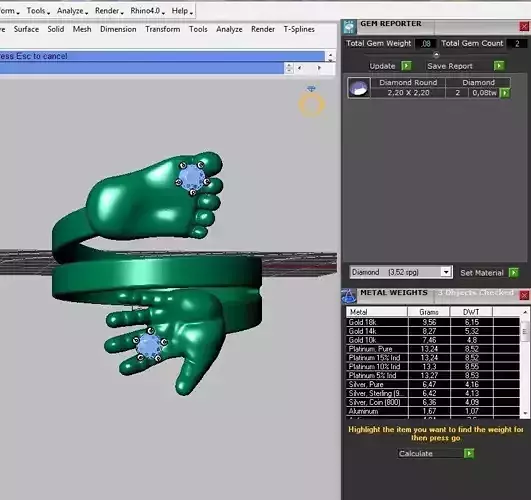Click command line right scroll arrow

[x=319, y=68]
